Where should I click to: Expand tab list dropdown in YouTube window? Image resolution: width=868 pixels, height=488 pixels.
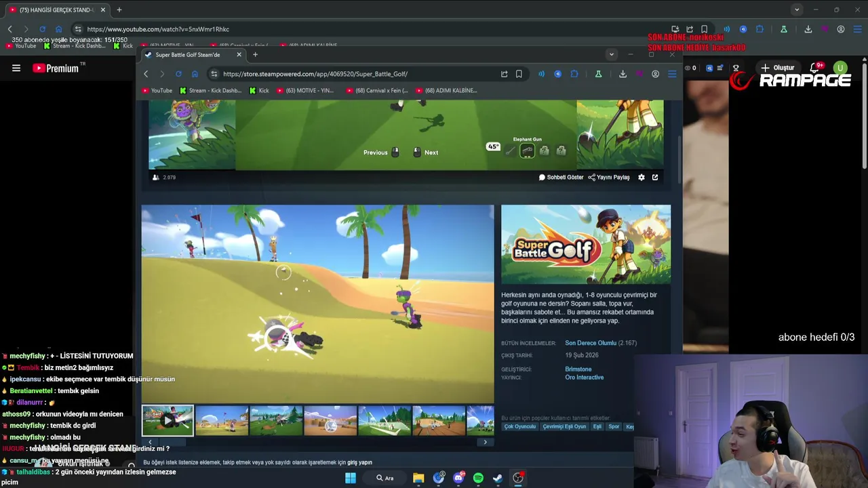(x=797, y=9)
